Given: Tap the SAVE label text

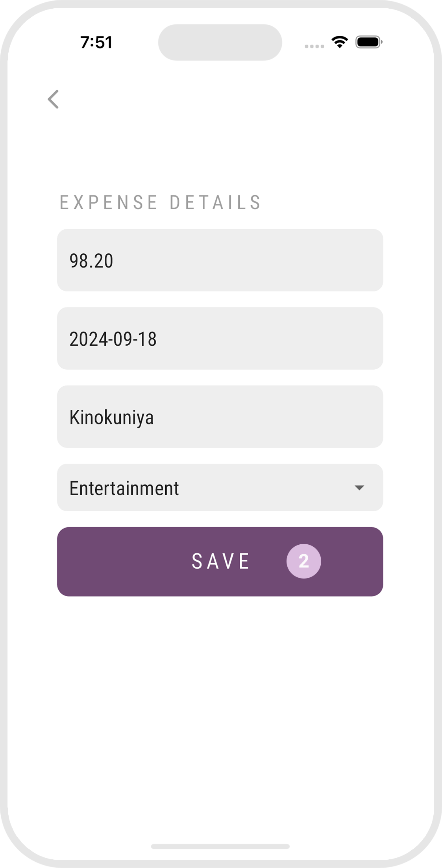Looking at the screenshot, I should pos(220,561).
